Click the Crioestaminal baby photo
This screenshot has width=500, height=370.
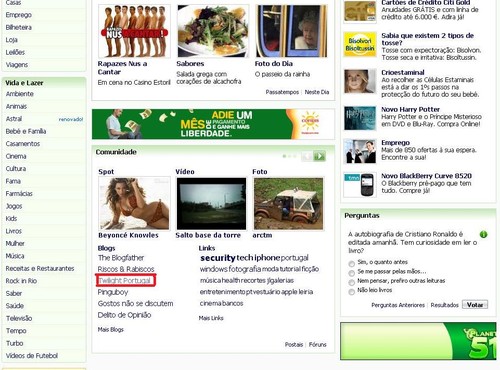pos(360,81)
